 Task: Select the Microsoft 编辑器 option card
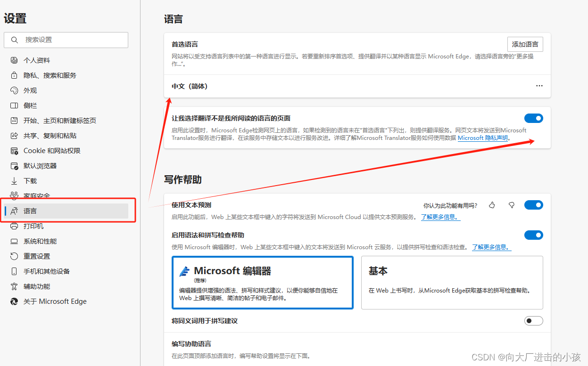263,283
